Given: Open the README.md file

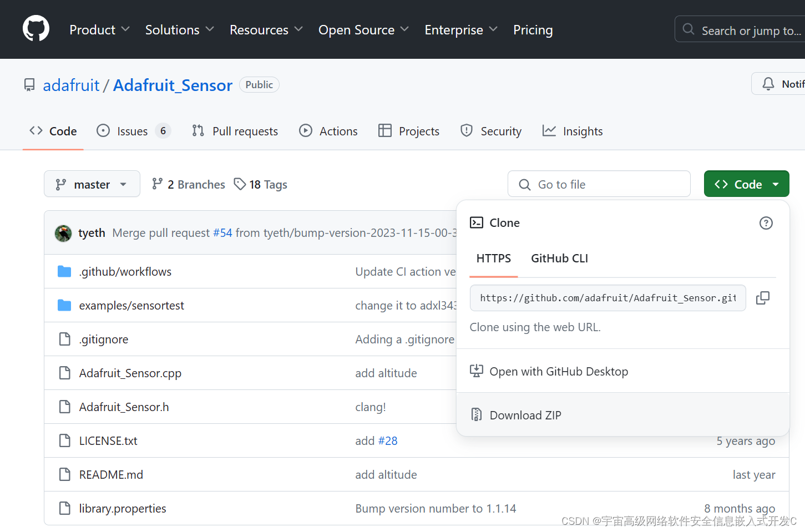Looking at the screenshot, I should tap(111, 474).
